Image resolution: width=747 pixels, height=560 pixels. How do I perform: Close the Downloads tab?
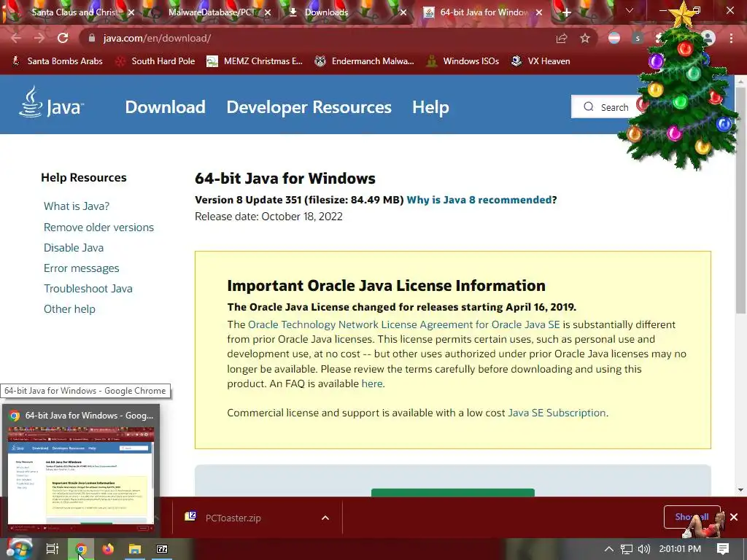pyautogui.click(x=403, y=13)
